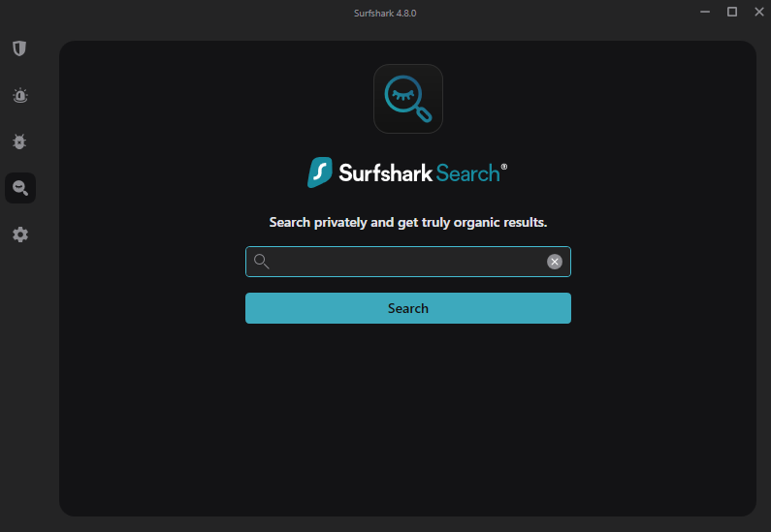Open Settings via the gear icon

pos(20,235)
